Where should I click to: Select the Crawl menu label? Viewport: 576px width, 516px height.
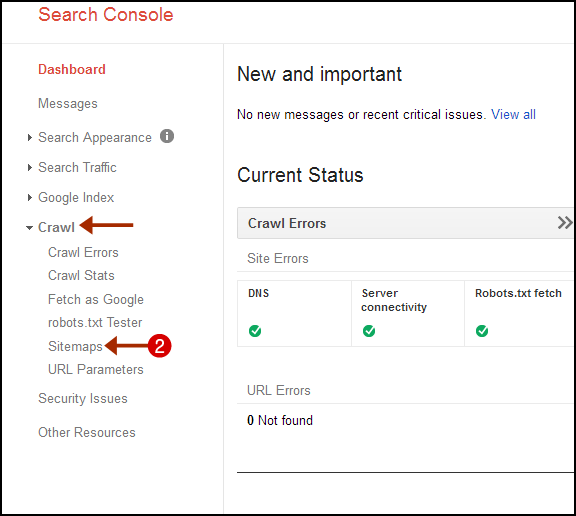pyautogui.click(x=56, y=227)
